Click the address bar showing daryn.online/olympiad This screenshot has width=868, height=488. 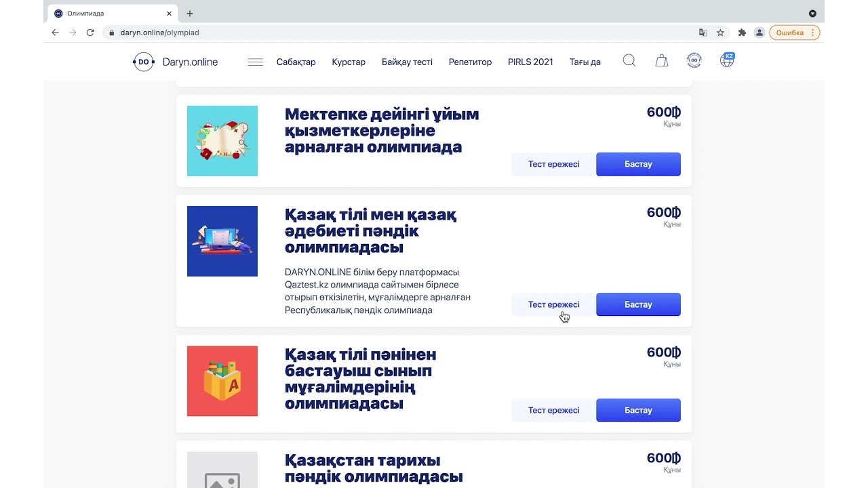point(400,33)
